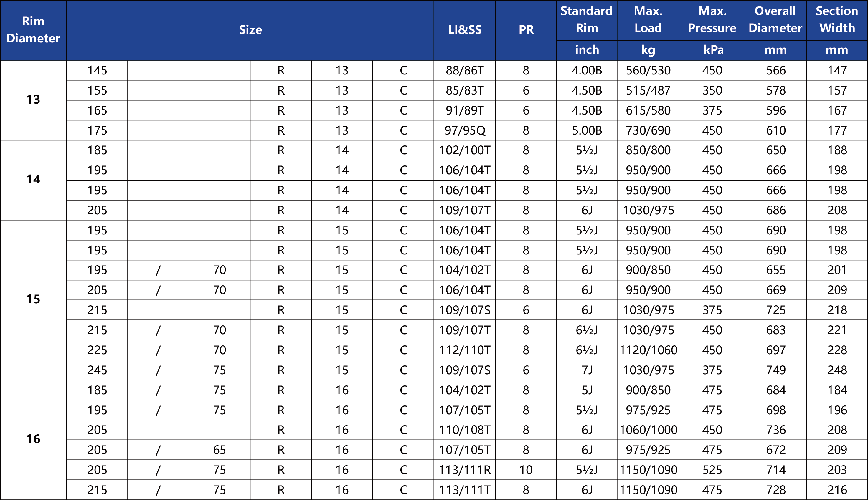Select the '728' overall diameter cell
Screen dimensions: 868x500
775,490
